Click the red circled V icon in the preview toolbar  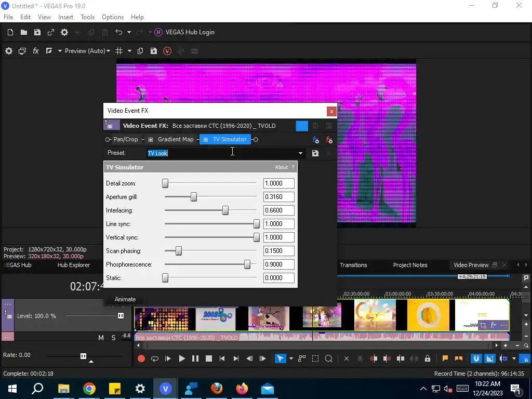(167, 51)
